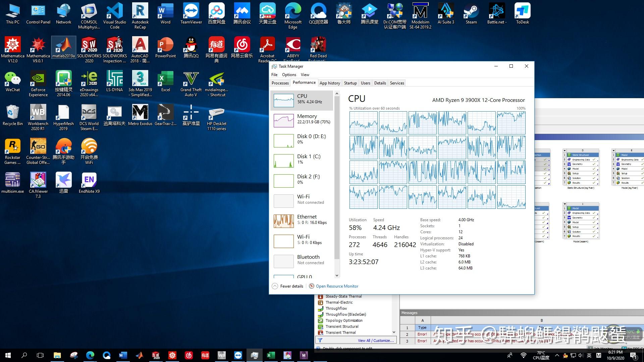Open system D dropdown arrow in Workbench
The image size is (644, 362).
pos(565,150)
